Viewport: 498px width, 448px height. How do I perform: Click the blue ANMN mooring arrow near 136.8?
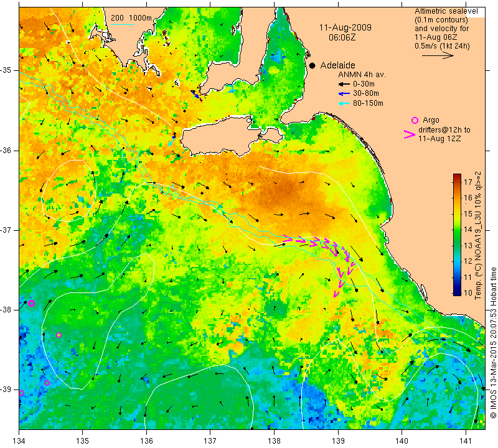click(x=195, y=95)
